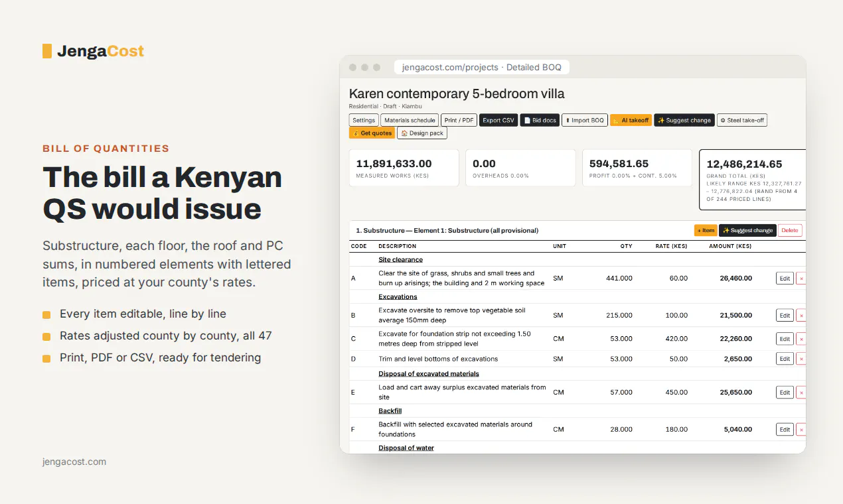843x504 pixels.
Task: Edit row E load and cart away item
Action: click(785, 392)
